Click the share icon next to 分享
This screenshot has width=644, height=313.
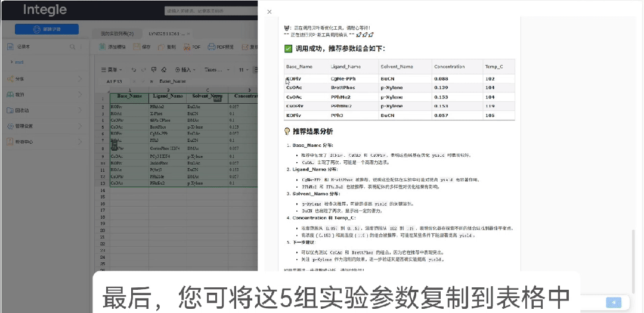(10, 79)
